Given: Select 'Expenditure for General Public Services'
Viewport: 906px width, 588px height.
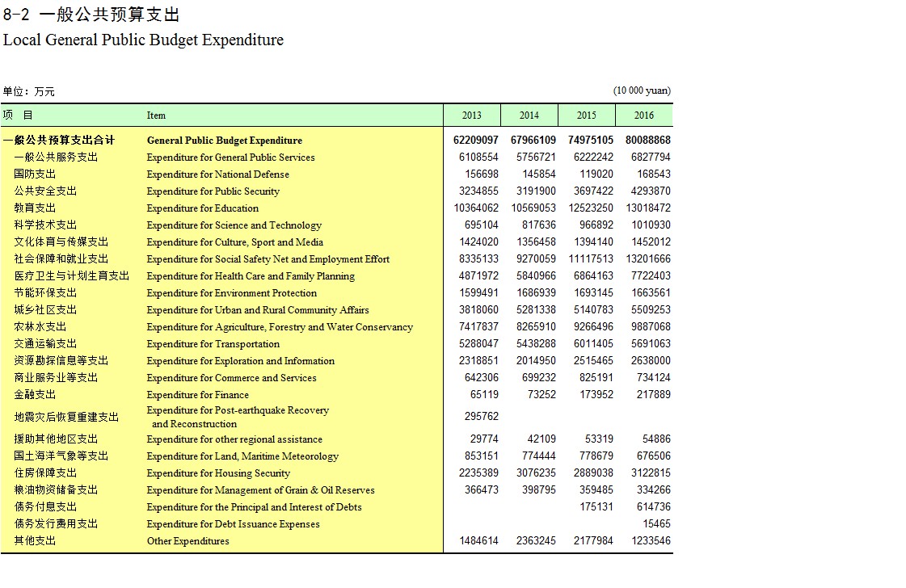Looking at the screenshot, I should click(230, 157).
